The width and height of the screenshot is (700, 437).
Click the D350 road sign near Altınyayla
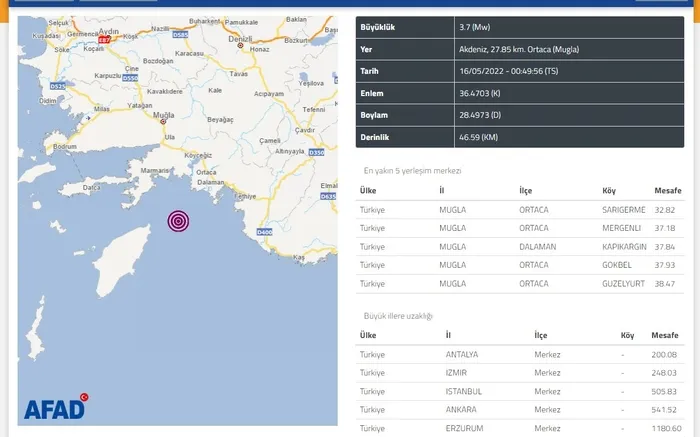[x=317, y=153]
